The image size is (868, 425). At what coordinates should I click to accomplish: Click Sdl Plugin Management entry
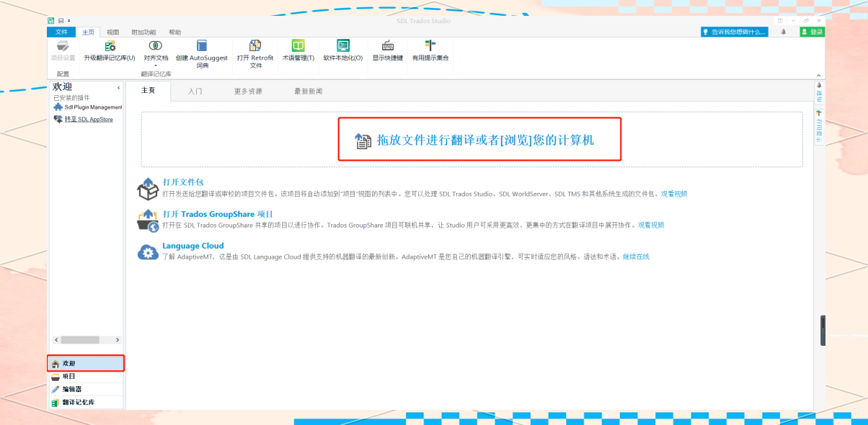[93, 107]
